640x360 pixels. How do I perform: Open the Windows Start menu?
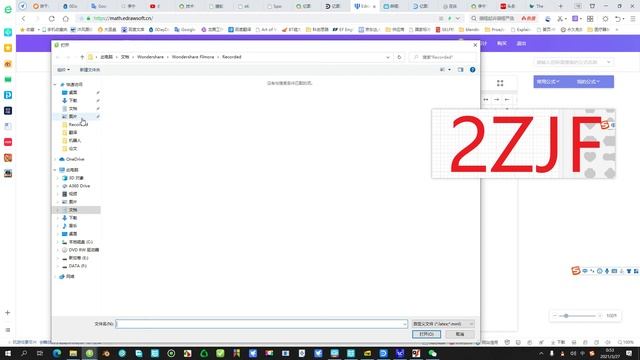(8, 353)
